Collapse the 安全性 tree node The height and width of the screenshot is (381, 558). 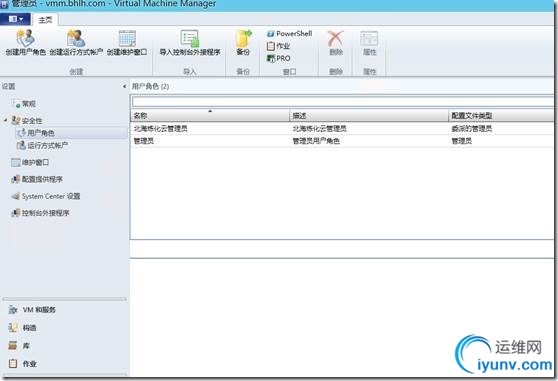[5, 120]
